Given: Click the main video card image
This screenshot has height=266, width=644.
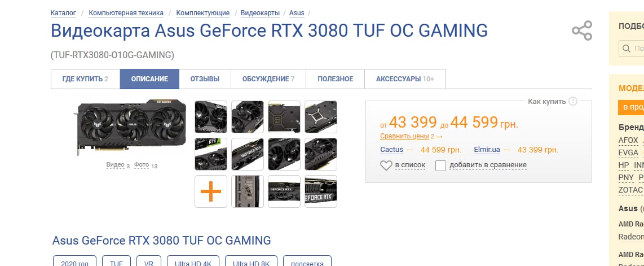Looking at the screenshot, I should 131,128.
